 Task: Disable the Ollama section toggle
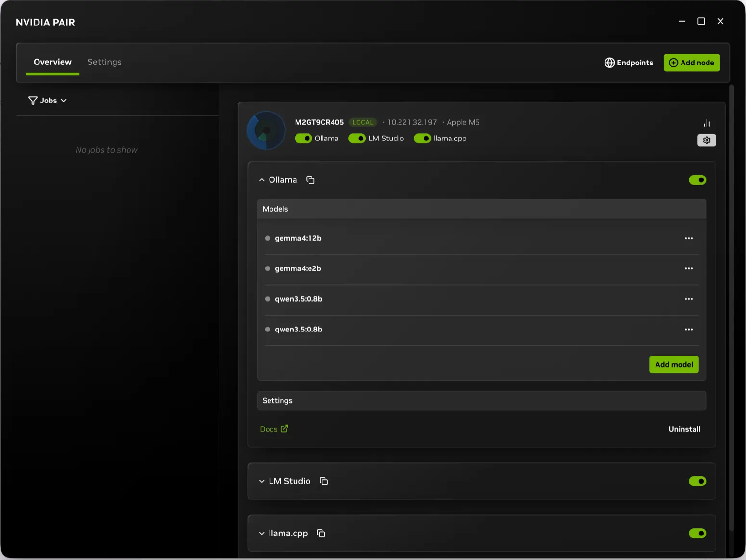697,180
